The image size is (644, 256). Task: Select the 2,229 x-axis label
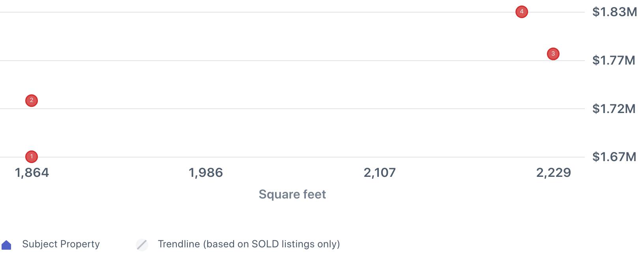click(553, 173)
